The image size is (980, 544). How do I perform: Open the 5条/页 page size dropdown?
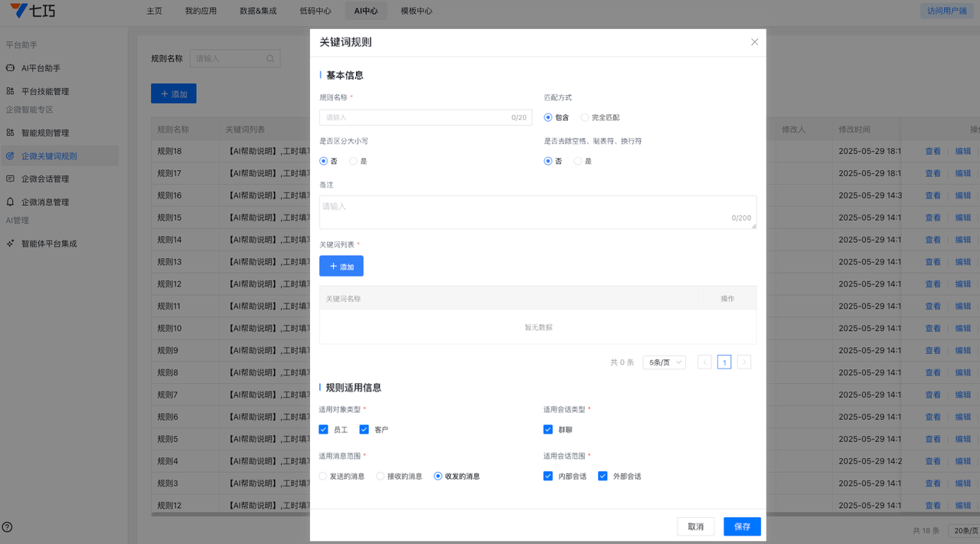pyautogui.click(x=664, y=362)
